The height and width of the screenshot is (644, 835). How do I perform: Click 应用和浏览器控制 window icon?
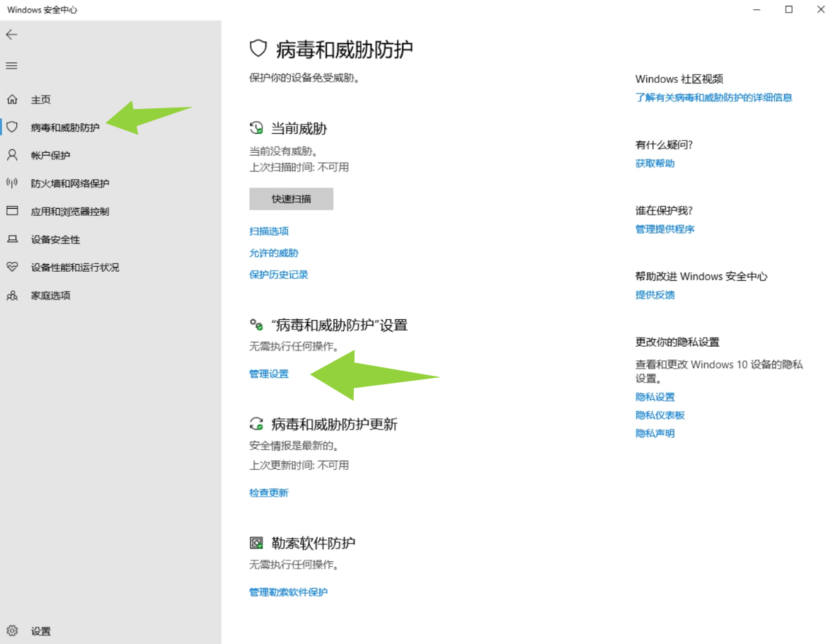(12, 211)
